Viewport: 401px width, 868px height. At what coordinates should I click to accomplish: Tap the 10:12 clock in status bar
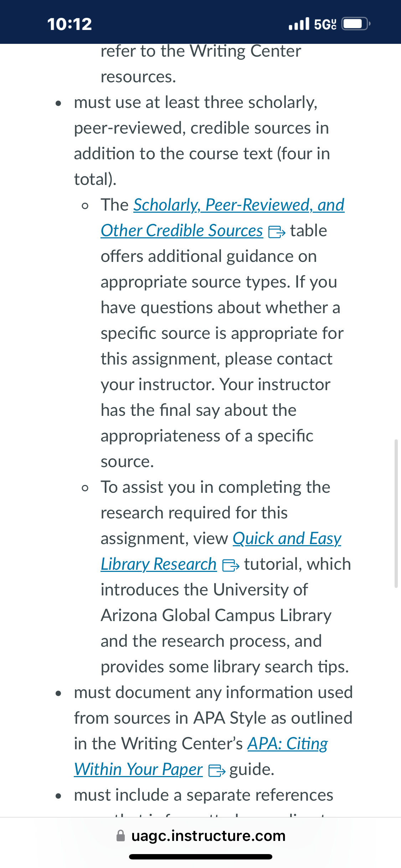pyautogui.click(x=70, y=24)
